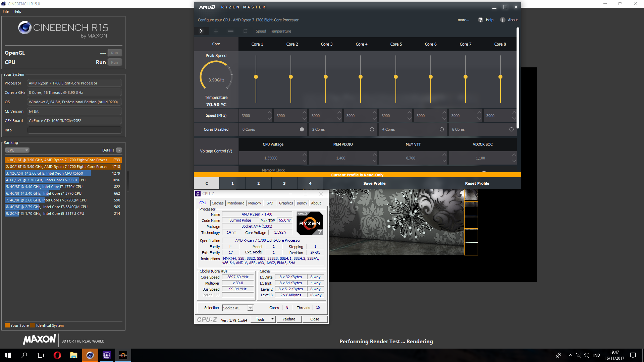This screenshot has height=362, width=644.
Task: Open the People icon in system tray
Action: (558, 355)
